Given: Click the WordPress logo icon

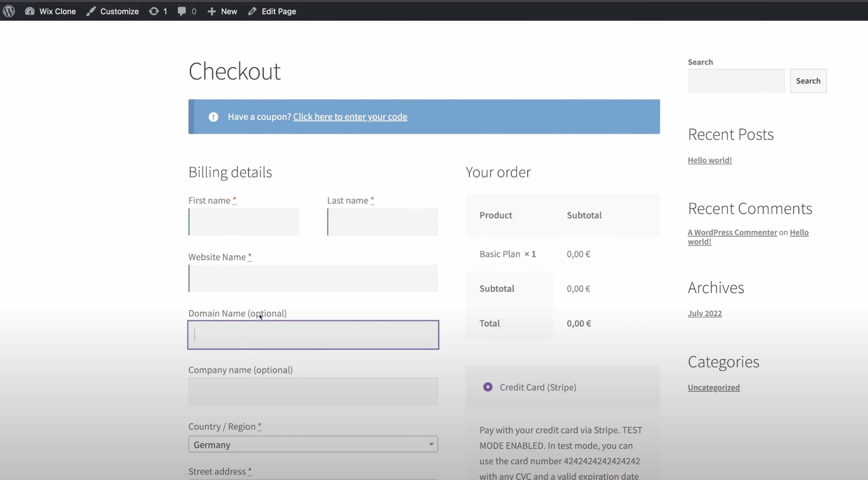Looking at the screenshot, I should [x=9, y=11].
